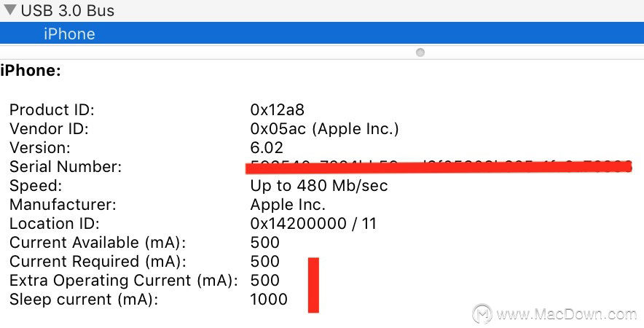Select the USB 3.0 Bus tree item
The image size is (644, 328).
tap(68, 11)
